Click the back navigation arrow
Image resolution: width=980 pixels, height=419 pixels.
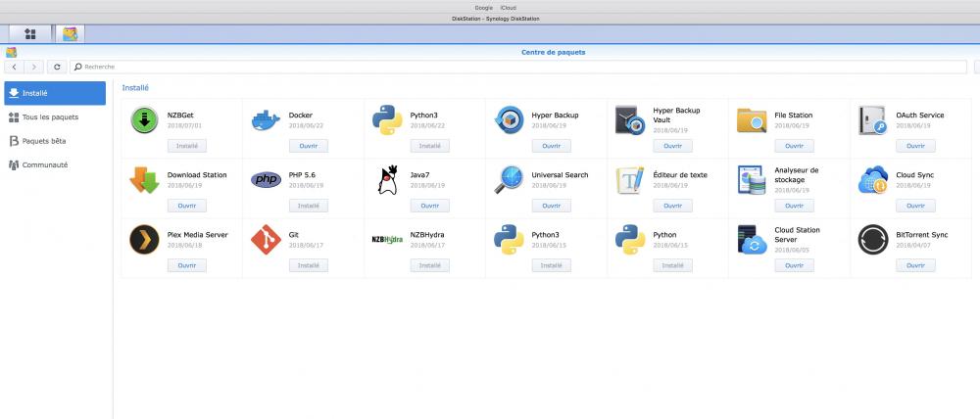15,67
